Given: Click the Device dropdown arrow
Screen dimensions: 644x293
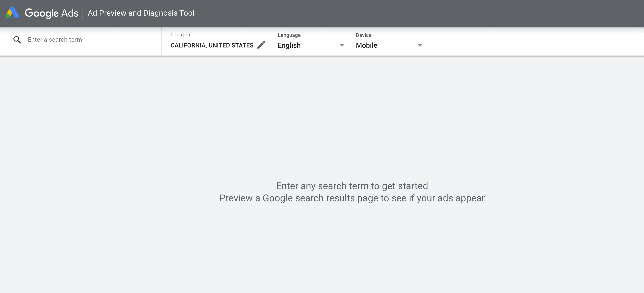Looking at the screenshot, I should click(420, 46).
